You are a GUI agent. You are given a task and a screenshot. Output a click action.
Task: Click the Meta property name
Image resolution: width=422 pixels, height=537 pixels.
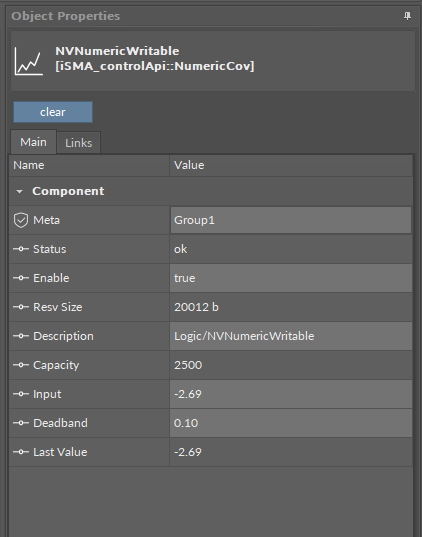47,220
